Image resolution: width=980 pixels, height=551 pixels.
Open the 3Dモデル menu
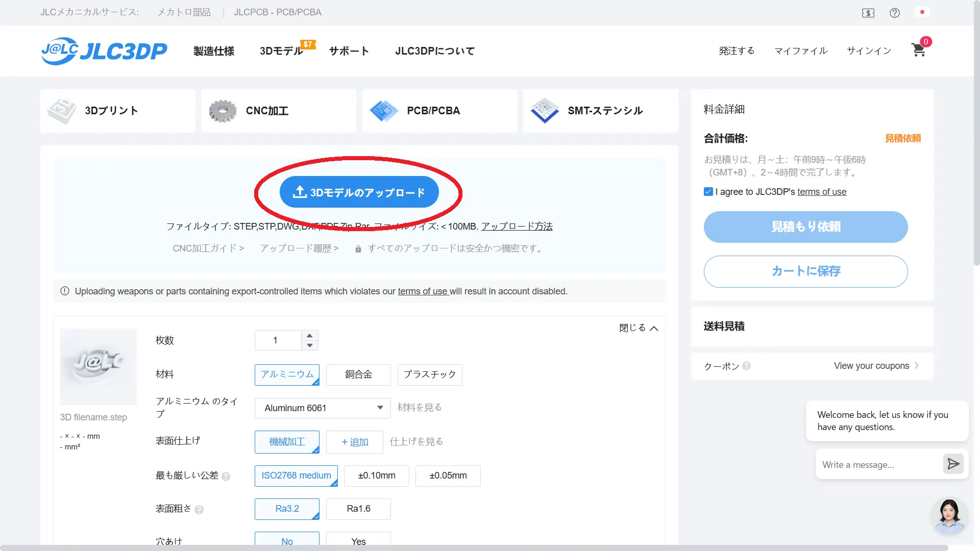(x=282, y=51)
